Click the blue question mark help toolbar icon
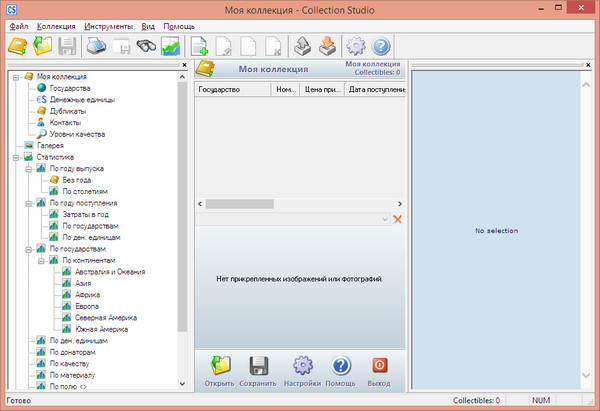Image resolution: width=600 pixels, height=411 pixels. point(381,46)
